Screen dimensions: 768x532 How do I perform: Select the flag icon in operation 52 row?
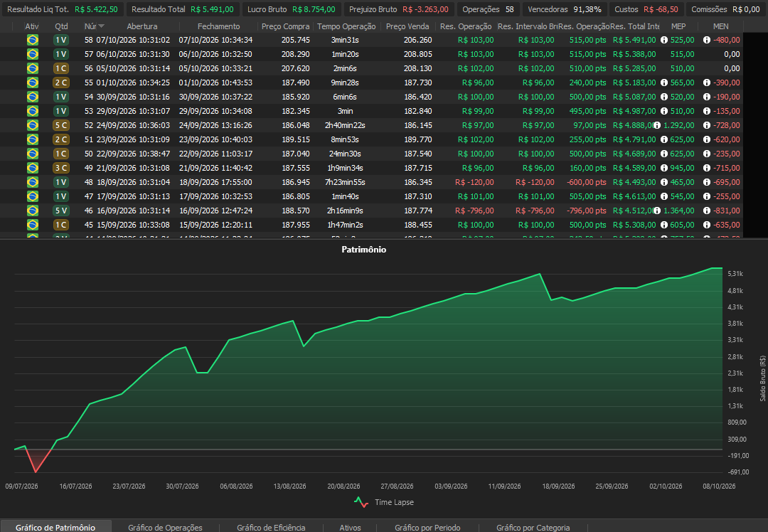pyautogui.click(x=32, y=125)
